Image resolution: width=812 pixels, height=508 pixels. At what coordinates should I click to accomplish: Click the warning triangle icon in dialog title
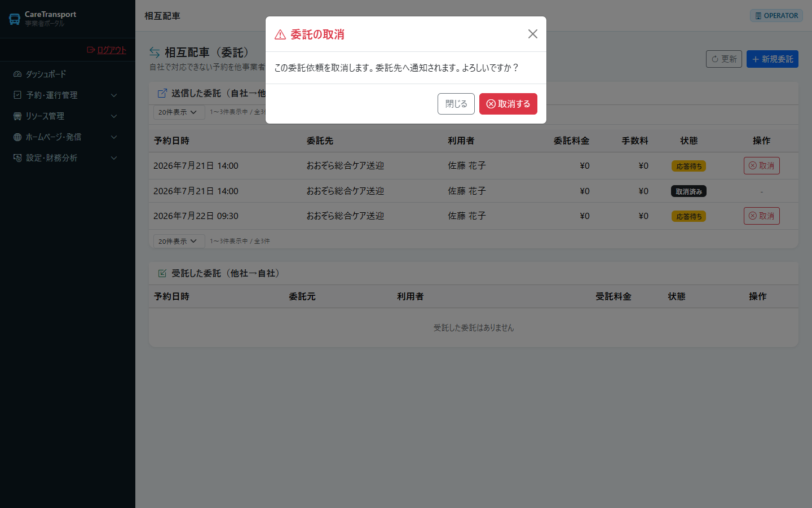click(280, 35)
